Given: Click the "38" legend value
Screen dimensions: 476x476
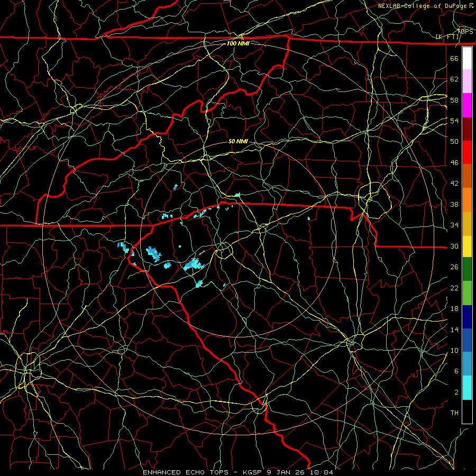Looking at the screenshot, I should (x=454, y=204).
